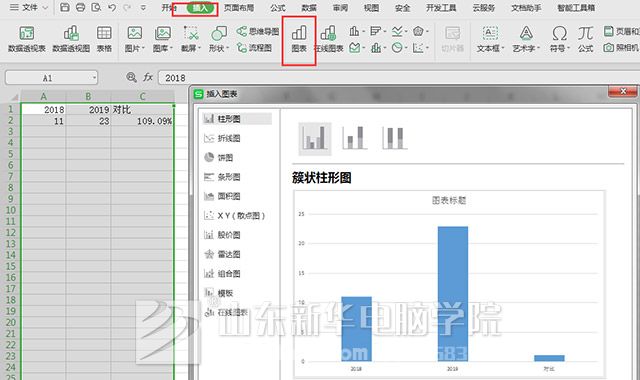Open the 文件 menu dropdown
The image size is (640, 380).
(29, 7)
